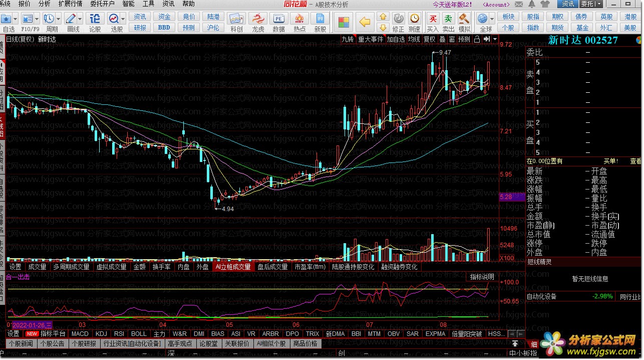Viewport: 644px width, 360px height.
Task: Click the yellow back arrow icon
Action: 366,23
